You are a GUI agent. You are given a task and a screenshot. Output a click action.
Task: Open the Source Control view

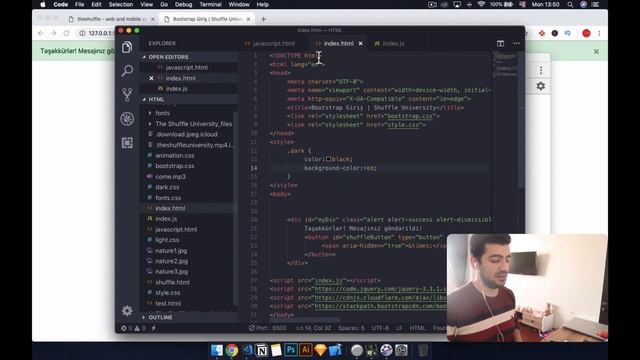(x=127, y=95)
